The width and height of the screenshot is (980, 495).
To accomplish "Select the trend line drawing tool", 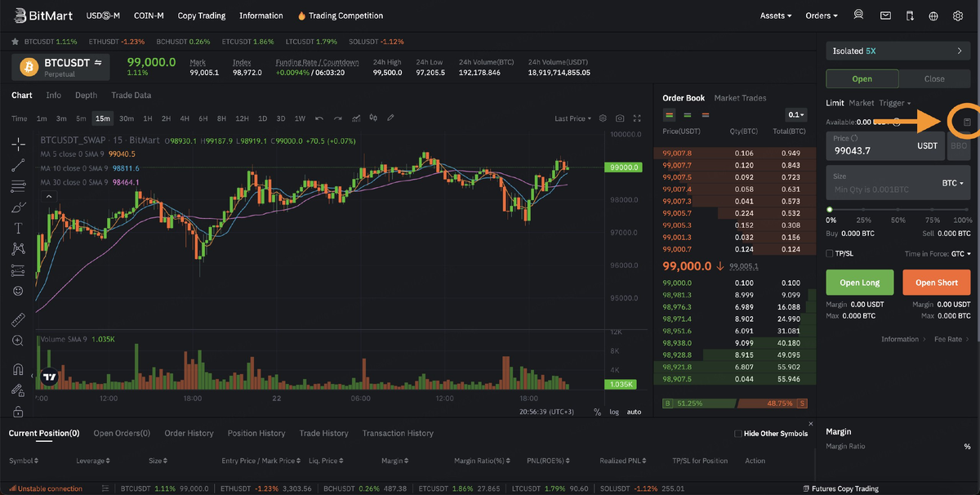I will point(18,166).
